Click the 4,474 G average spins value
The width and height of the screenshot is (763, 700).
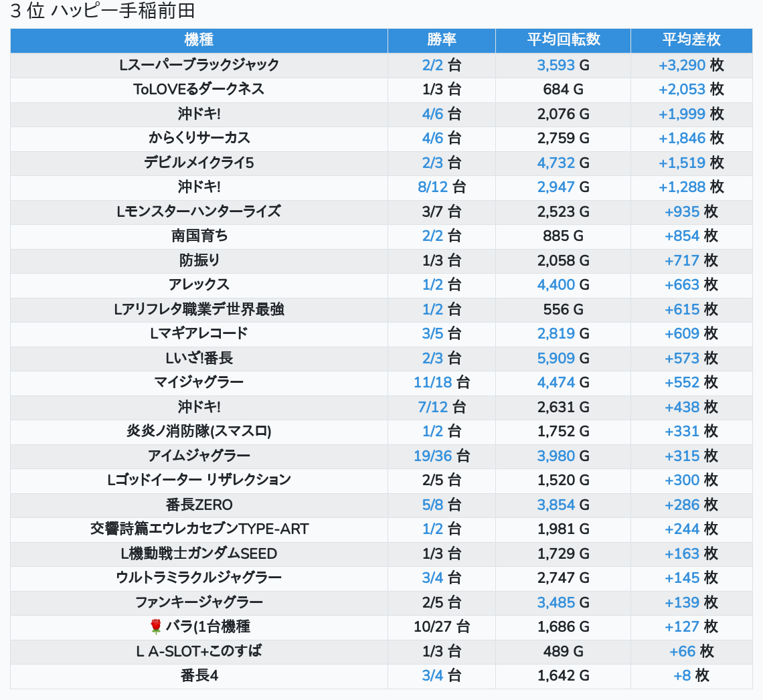pyautogui.click(x=563, y=382)
